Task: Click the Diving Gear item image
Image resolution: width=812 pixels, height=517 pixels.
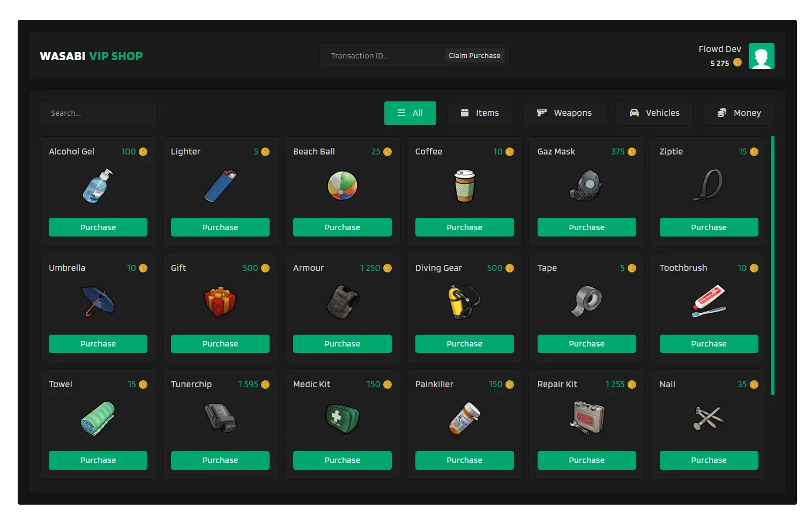Action: coord(464,302)
